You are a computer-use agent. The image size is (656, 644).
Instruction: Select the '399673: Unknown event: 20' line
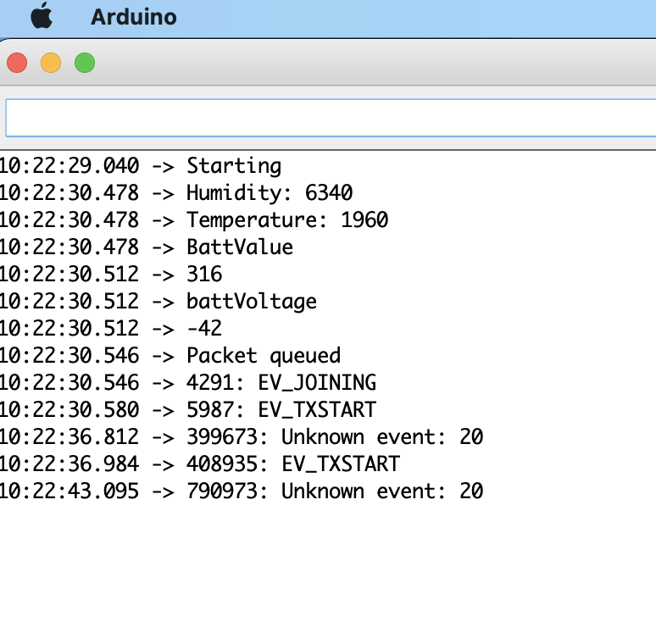tap(242, 437)
